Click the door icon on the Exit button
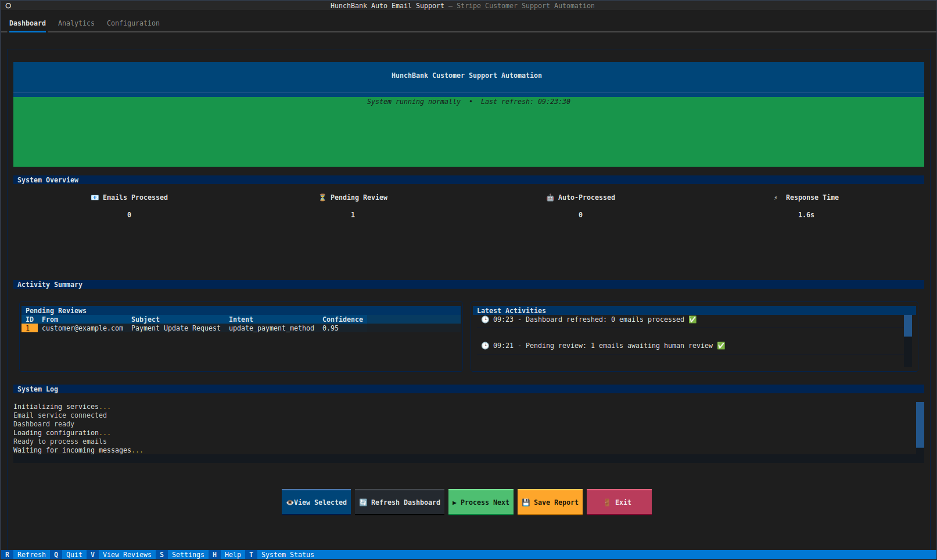937x560 pixels. 606,502
